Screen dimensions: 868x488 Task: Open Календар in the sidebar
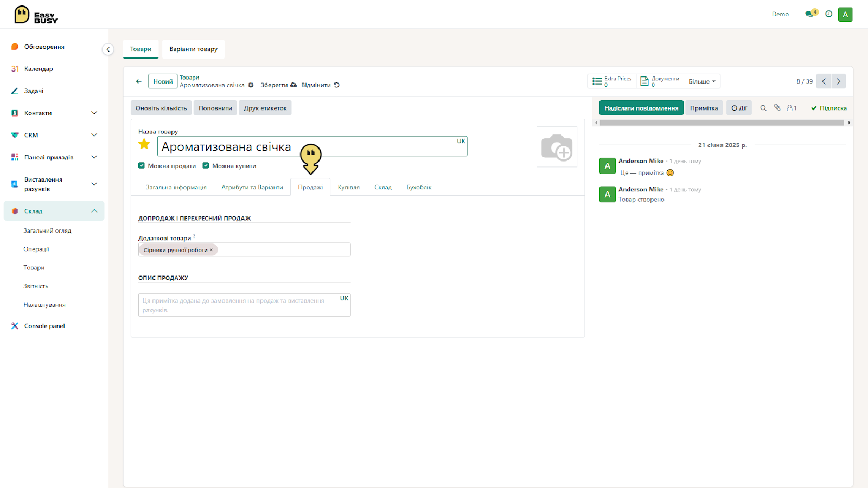[39, 69]
